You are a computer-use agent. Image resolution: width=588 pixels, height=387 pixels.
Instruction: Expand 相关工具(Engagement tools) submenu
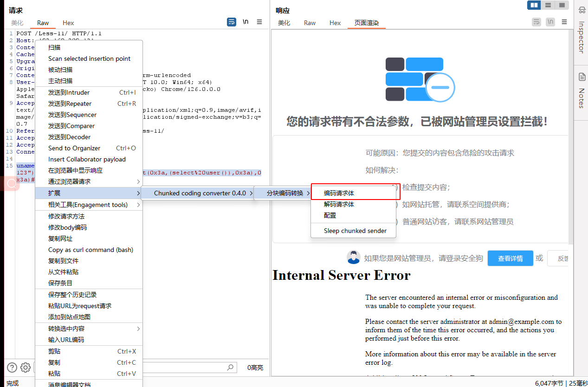pyautogui.click(x=88, y=205)
